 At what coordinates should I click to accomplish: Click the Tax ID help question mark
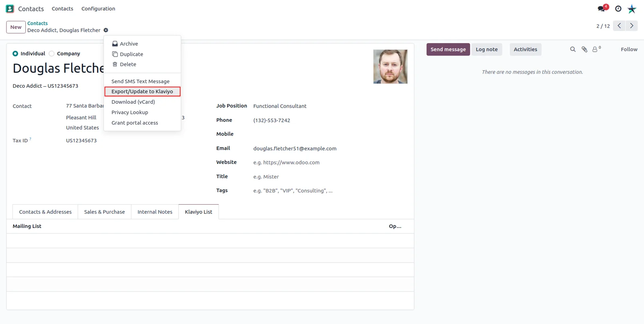30,139
